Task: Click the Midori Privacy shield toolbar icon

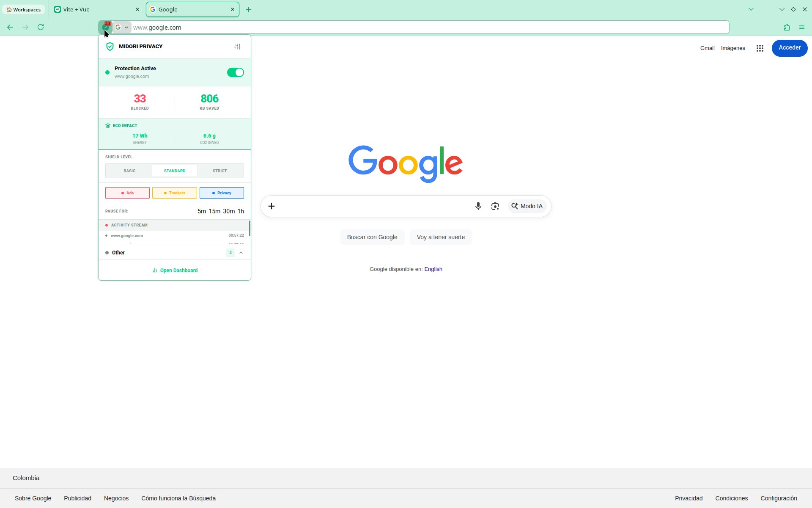Action: pos(105,27)
